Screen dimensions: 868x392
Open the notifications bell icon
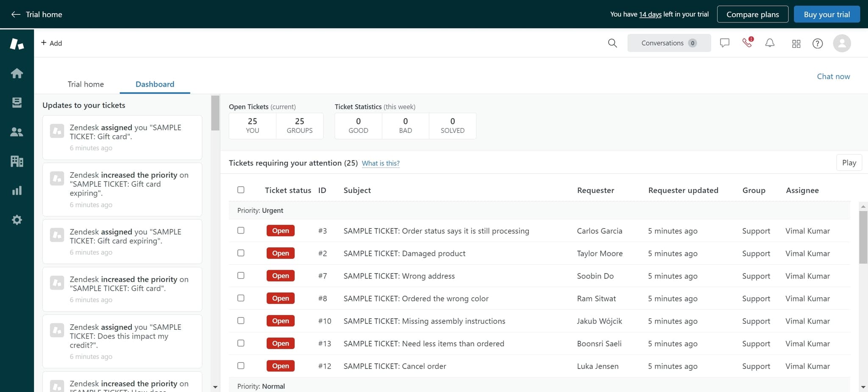pos(770,43)
